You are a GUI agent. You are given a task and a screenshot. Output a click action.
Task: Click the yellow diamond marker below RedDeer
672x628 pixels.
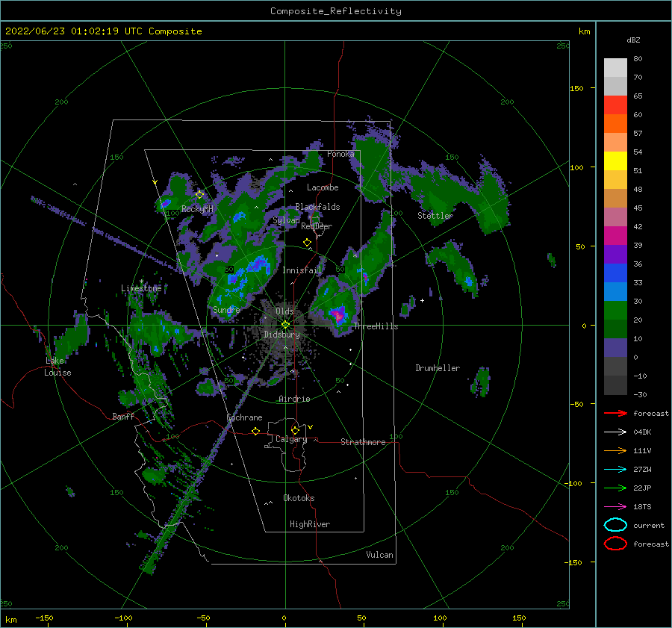click(307, 243)
